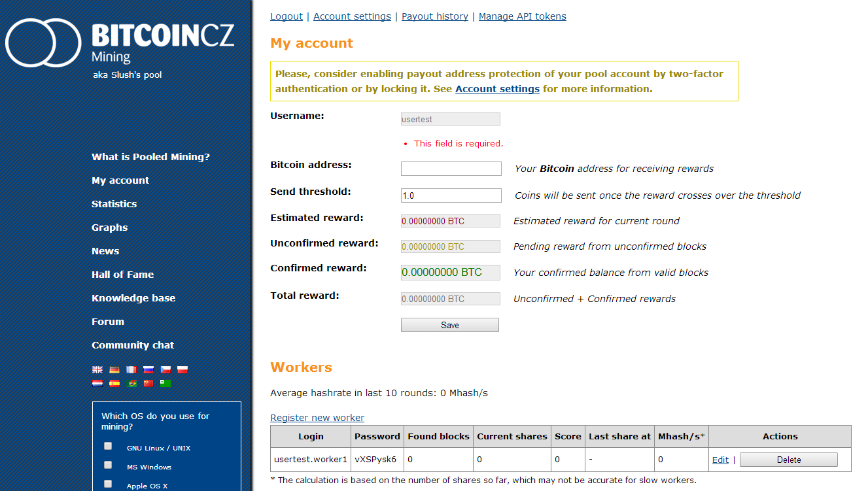
Task: Open Account settings from top links
Action: pos(352,16)
